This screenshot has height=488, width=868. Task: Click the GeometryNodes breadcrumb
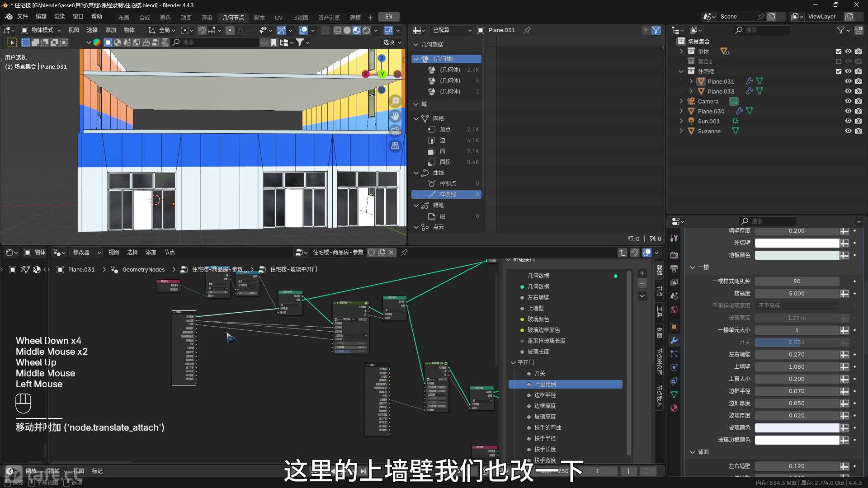(x=143, y=270)
